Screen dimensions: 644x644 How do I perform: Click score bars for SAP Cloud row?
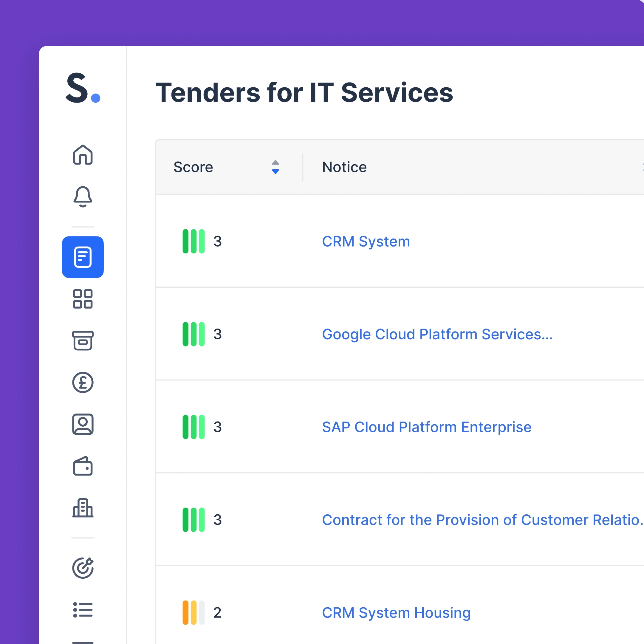(x=194, y=427)
